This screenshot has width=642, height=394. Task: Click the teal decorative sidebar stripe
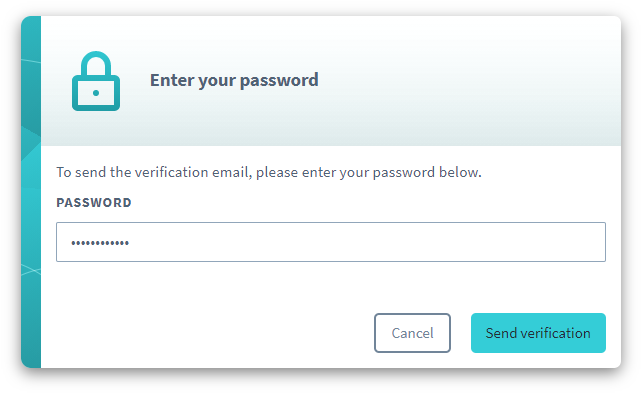click(31, 192)
